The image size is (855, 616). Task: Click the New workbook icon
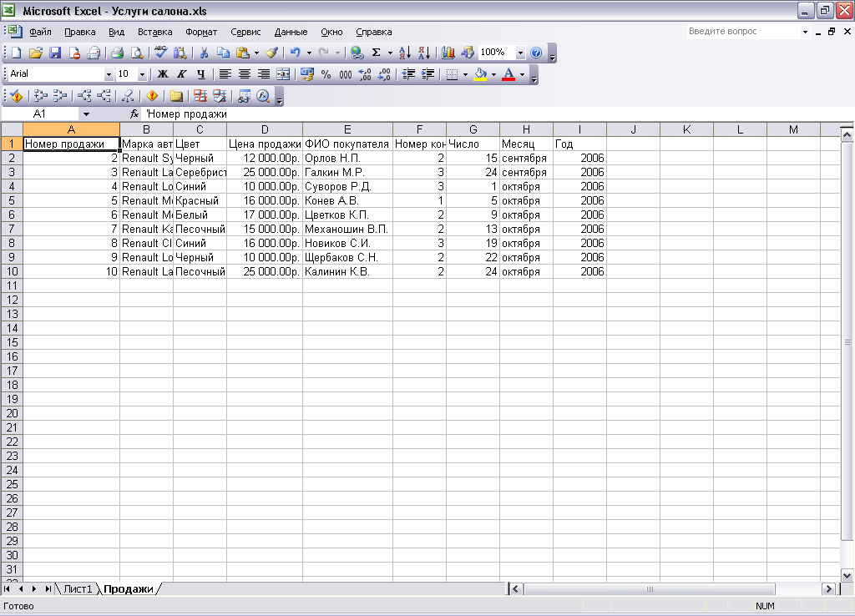coord(17,53)
